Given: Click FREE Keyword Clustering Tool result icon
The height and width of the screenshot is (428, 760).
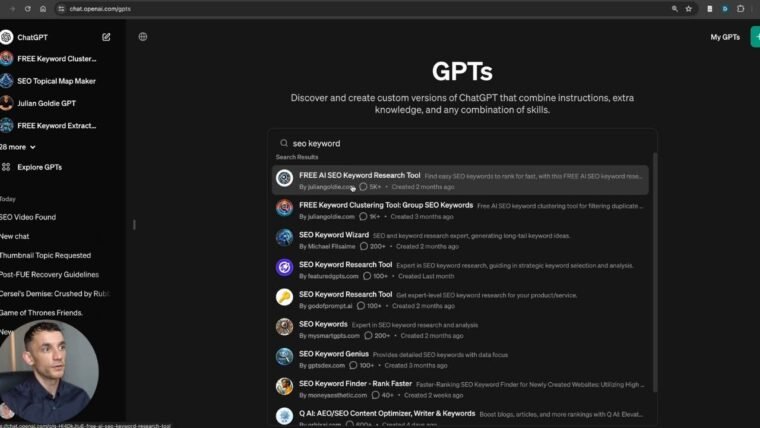Looking at the screenshot, I should coord(285,207).
